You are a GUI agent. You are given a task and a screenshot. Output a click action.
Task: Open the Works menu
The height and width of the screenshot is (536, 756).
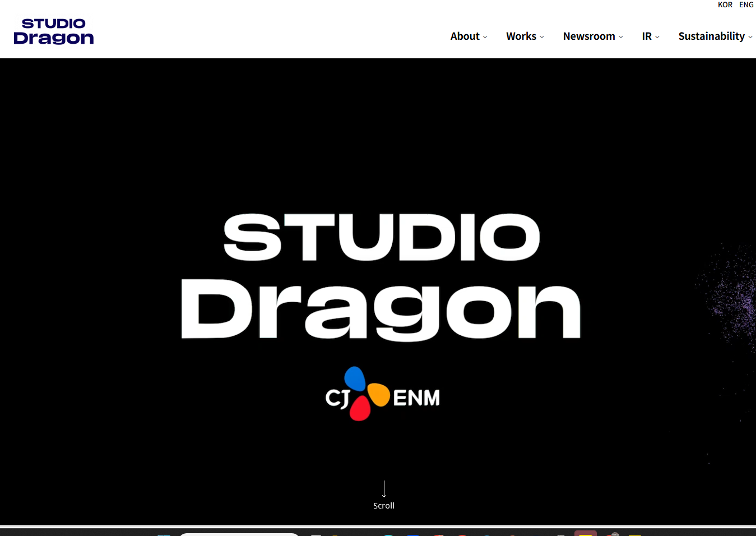pos(521,36)
